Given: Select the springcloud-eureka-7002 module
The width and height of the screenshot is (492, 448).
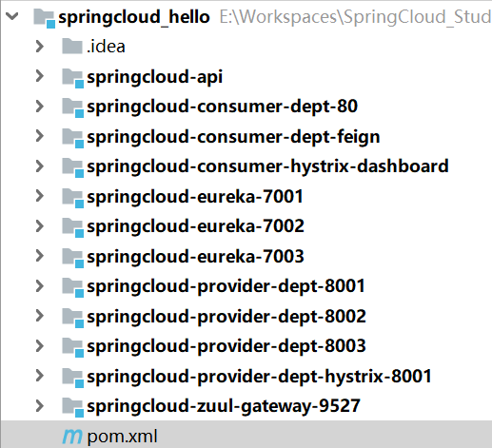Looking at the screenshot, I should [195, 226].
